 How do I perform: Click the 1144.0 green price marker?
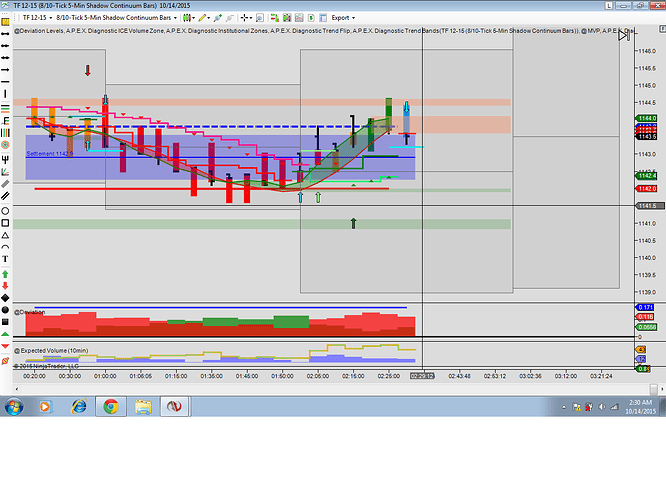pyautogui.click(x=646, y=119)
